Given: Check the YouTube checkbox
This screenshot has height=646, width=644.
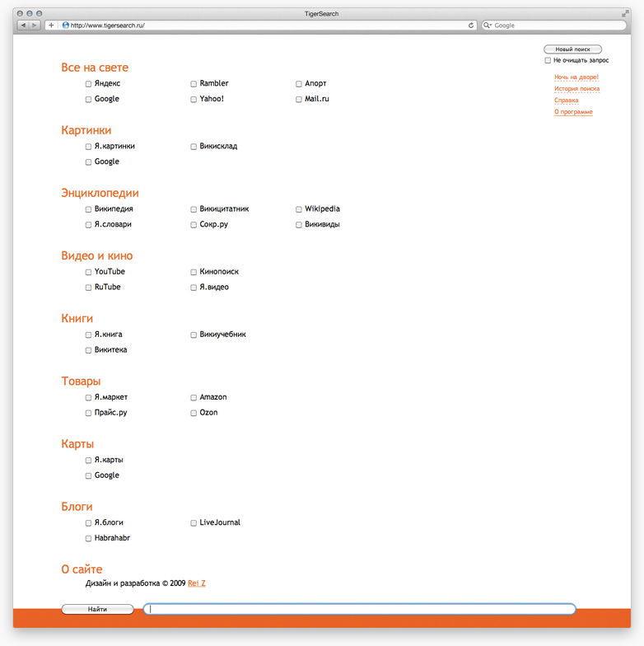Looking at the screenshot, I should [88, 272].
